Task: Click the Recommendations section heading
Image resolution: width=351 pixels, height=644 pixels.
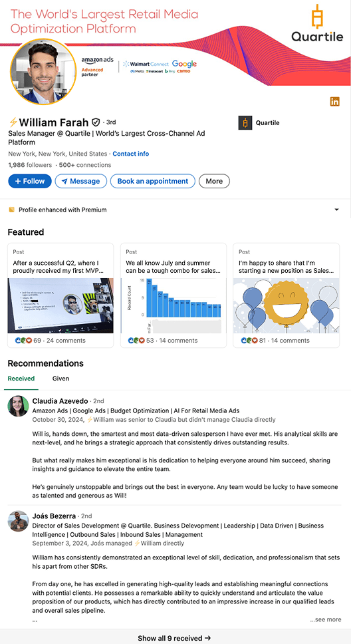Action: coord(46,363)
